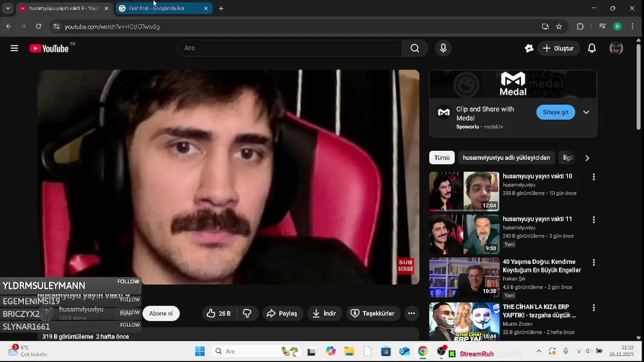Select husamviyuviyu adlı yükleyiciden chip
Image resolution: width=644 pixels, height=362 pixels.
(506, 158)
